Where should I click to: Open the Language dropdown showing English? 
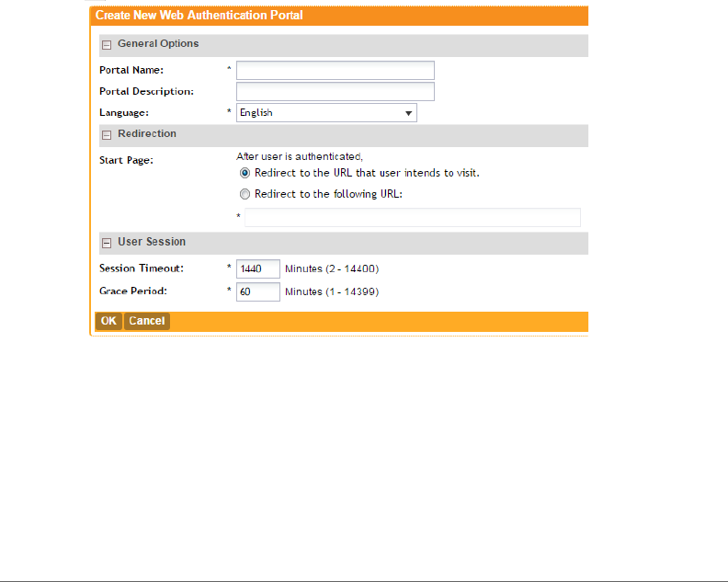pos(326,113)
